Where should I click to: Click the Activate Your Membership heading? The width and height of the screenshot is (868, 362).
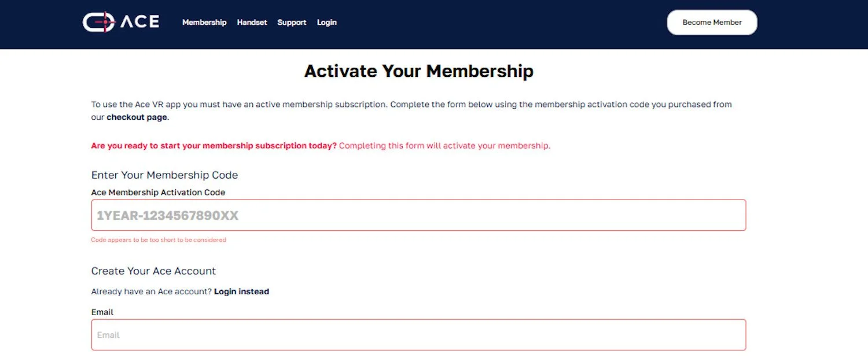tap(418, 71)
